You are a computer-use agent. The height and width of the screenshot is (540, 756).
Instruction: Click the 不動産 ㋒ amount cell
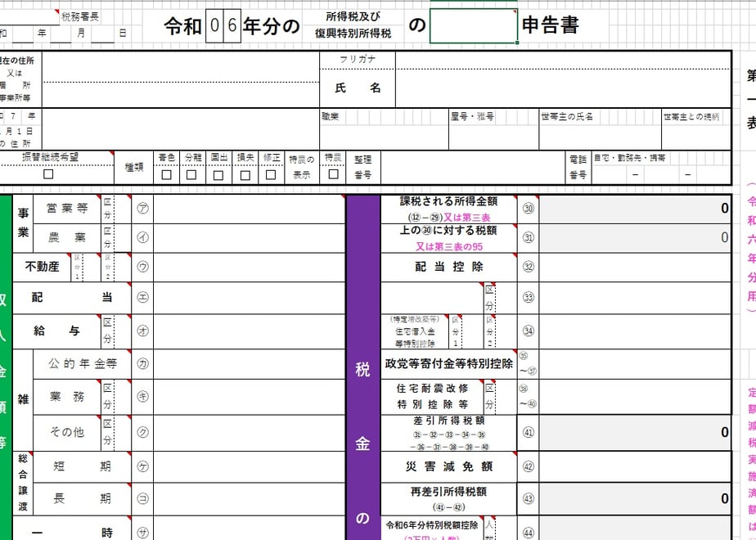249,267
